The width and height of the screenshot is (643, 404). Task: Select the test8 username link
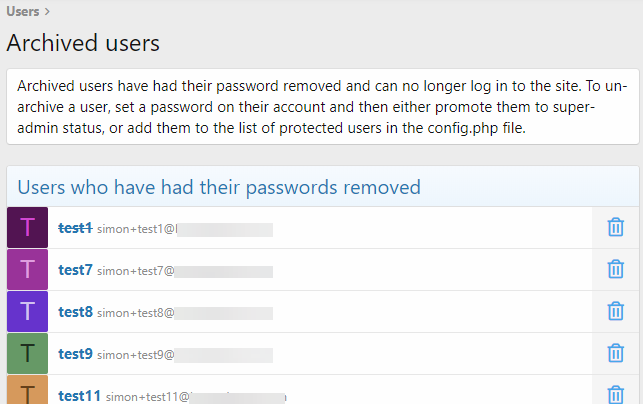[x=75, y=312]
